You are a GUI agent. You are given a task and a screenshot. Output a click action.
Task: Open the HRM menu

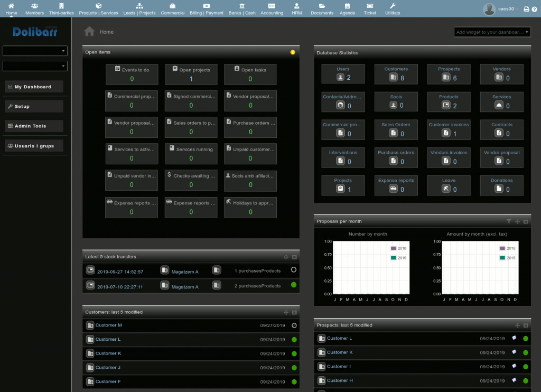(x=297, y=10)
